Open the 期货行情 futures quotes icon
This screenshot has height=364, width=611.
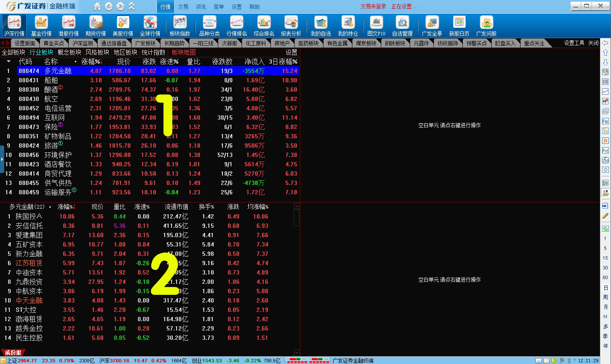tap(96, 26)
